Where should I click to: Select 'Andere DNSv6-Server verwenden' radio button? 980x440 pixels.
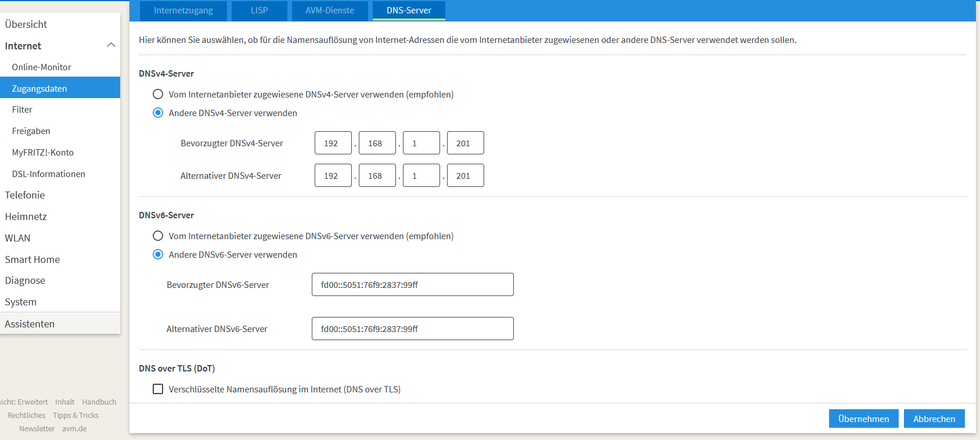pyautogui.click(x=158, y=254)
